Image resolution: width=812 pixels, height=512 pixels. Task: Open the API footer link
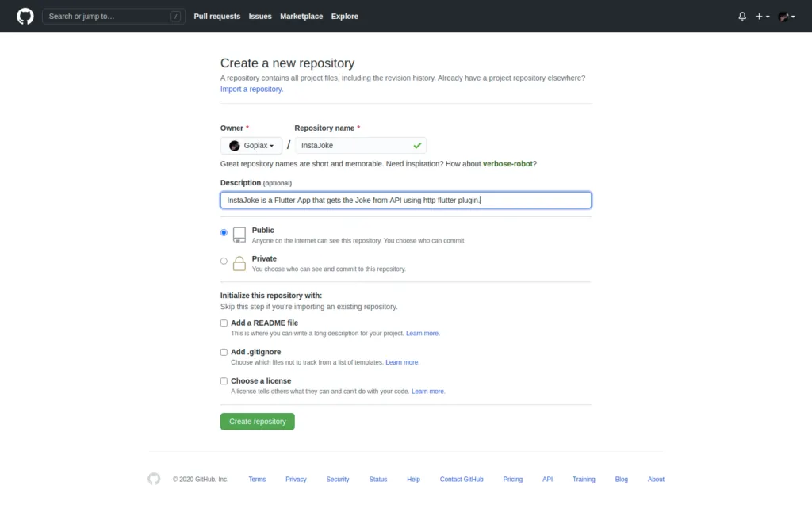pyautogui.click(x=547, y=480)
